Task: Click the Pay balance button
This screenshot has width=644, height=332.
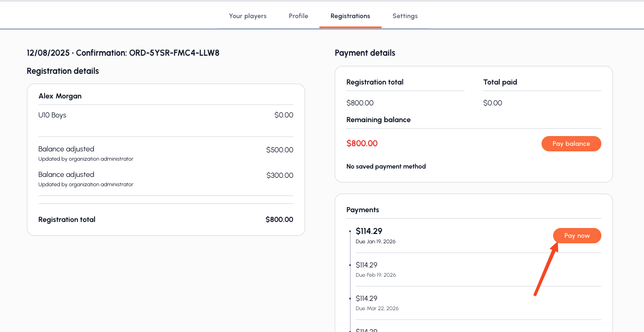Action: coord(571,143)
